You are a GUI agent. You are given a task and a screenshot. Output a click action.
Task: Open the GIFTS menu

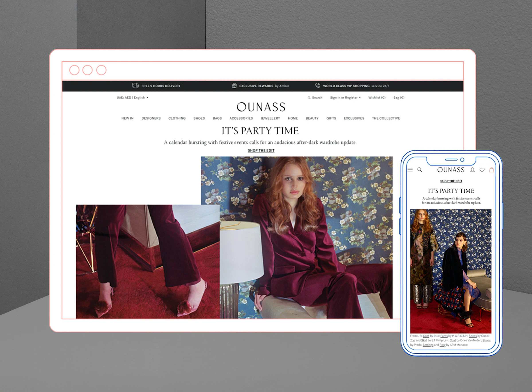[x=331, y=118]
